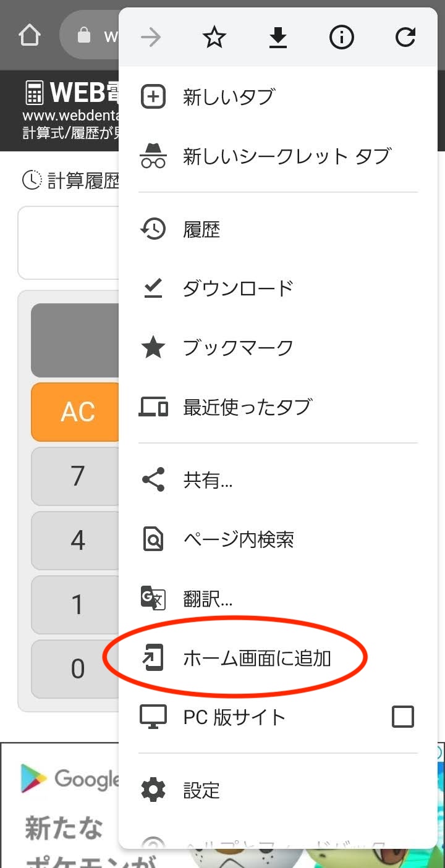The width and height of the screenshot is (445, 868).
Task: Open 設定 menu item
Action: click(201, 790)
